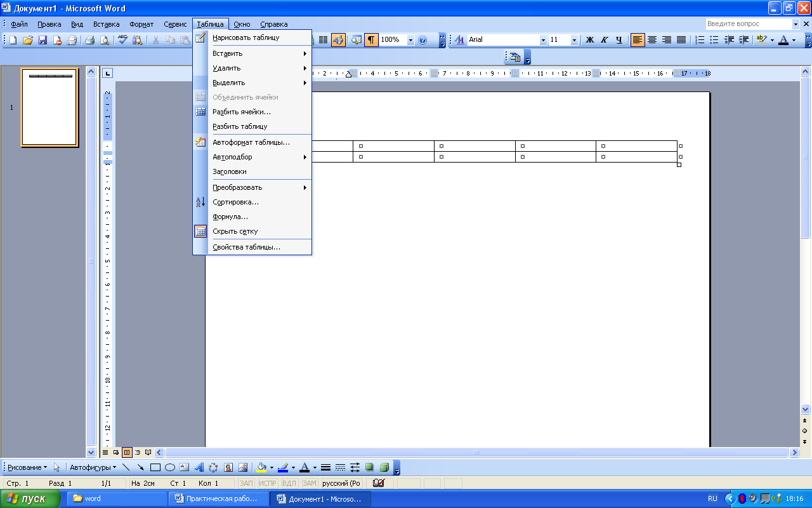This screenshot has width=812, height=508.
Task: Toggle the Drawing toolbar button
Action: click(x=338, y=40)
